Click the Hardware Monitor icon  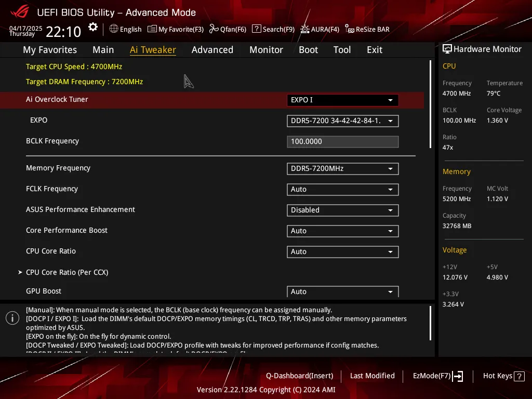447,49
